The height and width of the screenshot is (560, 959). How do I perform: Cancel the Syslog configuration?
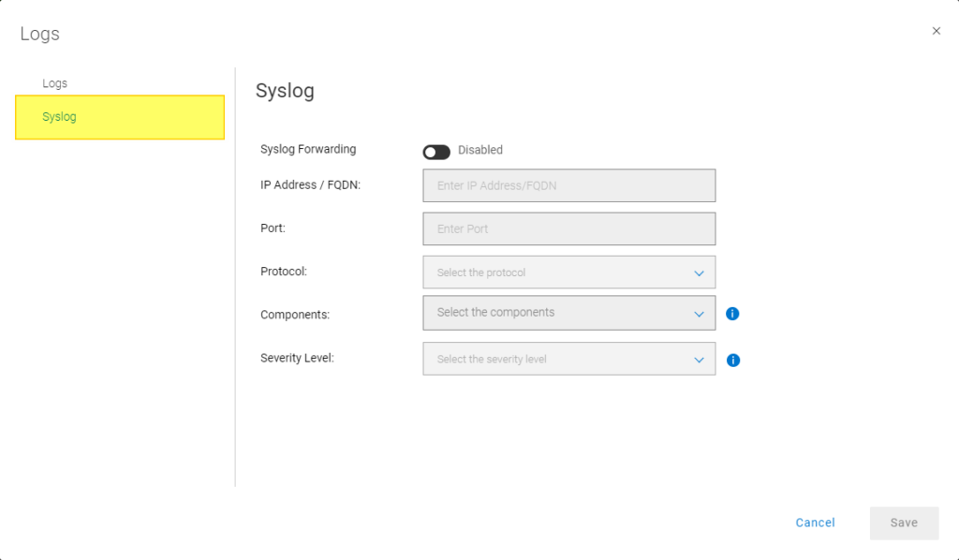(x=815, y=523)
